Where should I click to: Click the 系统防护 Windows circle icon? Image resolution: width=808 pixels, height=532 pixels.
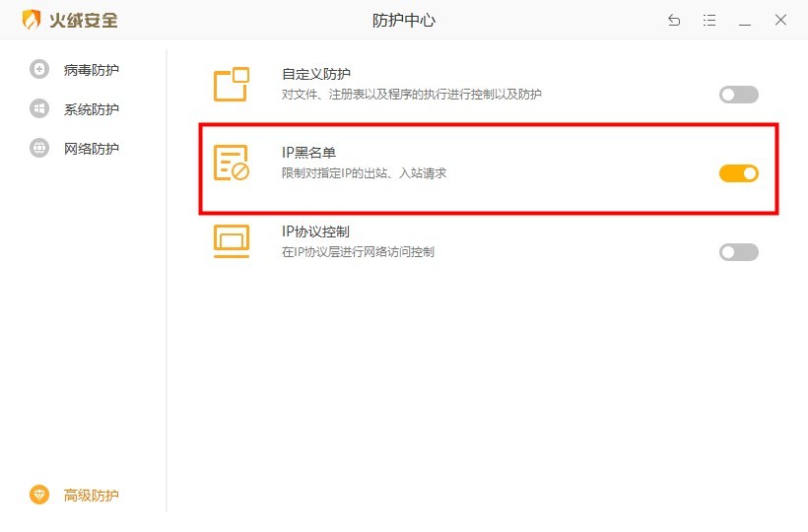click(39, 108)
